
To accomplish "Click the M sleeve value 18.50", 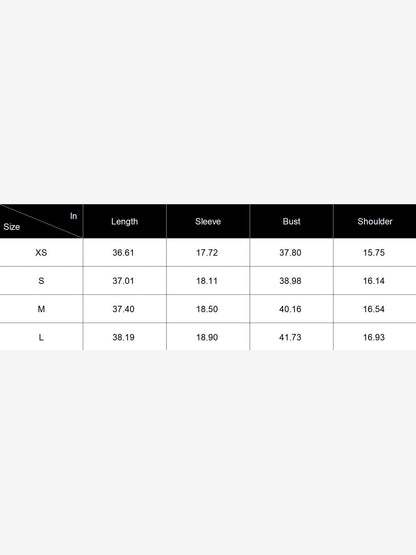I will coord(207,309).
